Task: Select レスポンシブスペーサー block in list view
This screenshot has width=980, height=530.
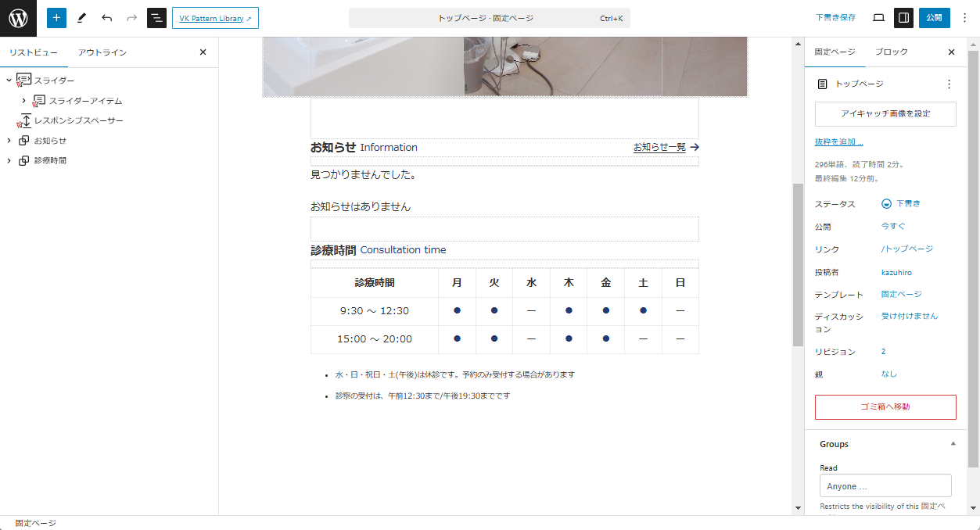Action: click(x=78, y=121)
